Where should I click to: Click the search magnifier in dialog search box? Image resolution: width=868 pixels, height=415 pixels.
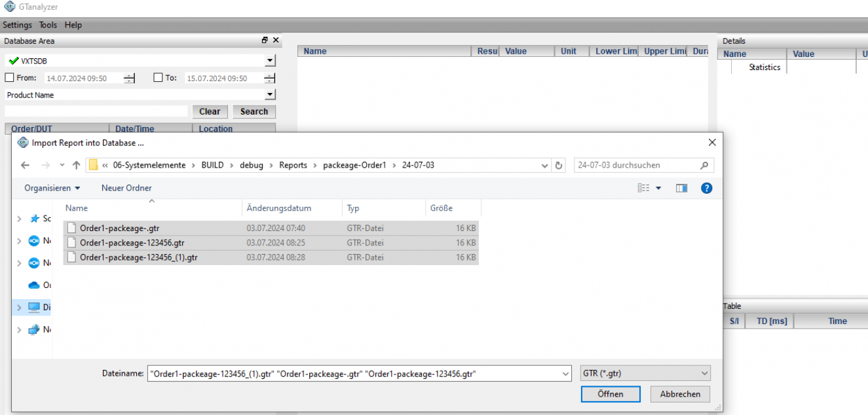click(704, 166)
